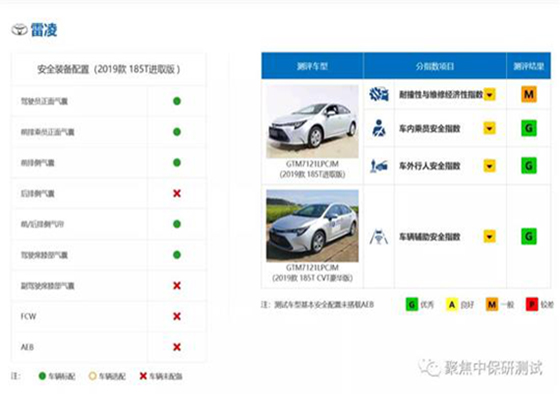Click the 车辆辅助安全指数 label
This screenshot has width=560, height=394.
(430, 236)
